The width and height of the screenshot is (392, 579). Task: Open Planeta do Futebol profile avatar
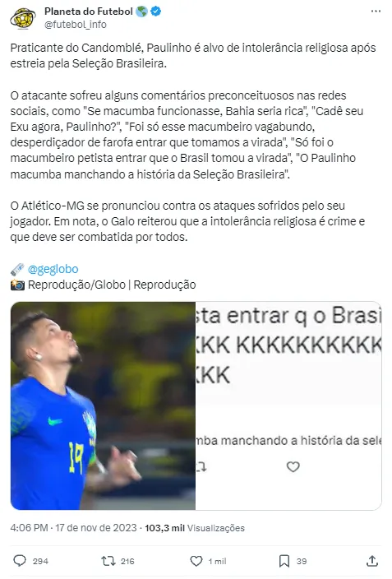pos(23,18)
